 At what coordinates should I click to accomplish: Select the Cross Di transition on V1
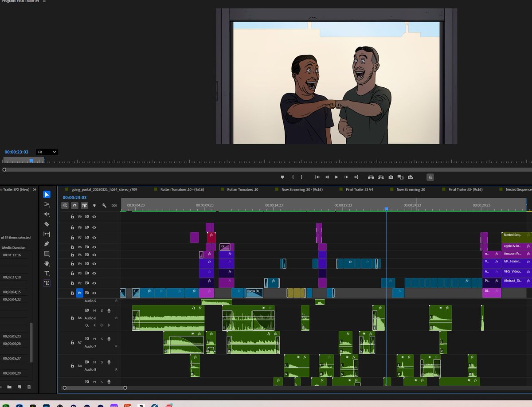coord(254,293)
